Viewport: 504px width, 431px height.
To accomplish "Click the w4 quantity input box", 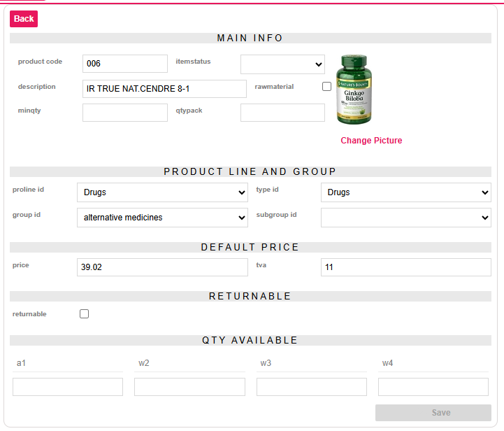I will tap(433, 387).
